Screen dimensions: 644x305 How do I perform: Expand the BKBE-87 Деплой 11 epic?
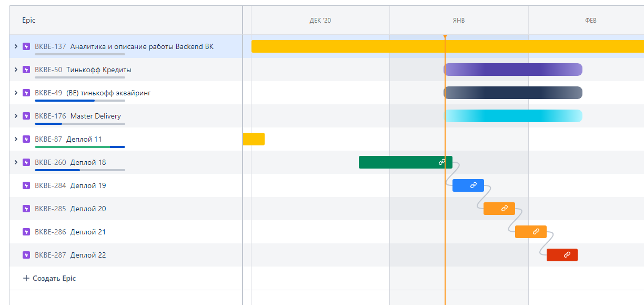pos(16,139)
